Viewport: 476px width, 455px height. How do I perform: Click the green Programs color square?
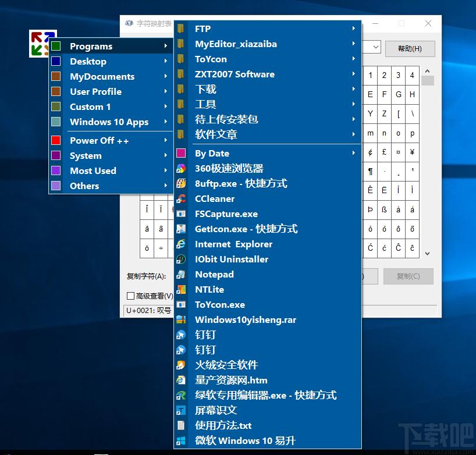tap(56, 46)
